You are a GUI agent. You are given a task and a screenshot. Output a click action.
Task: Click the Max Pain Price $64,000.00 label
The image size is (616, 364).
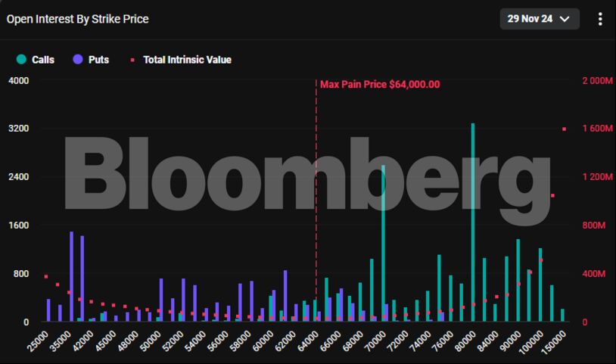click(379, 85)
